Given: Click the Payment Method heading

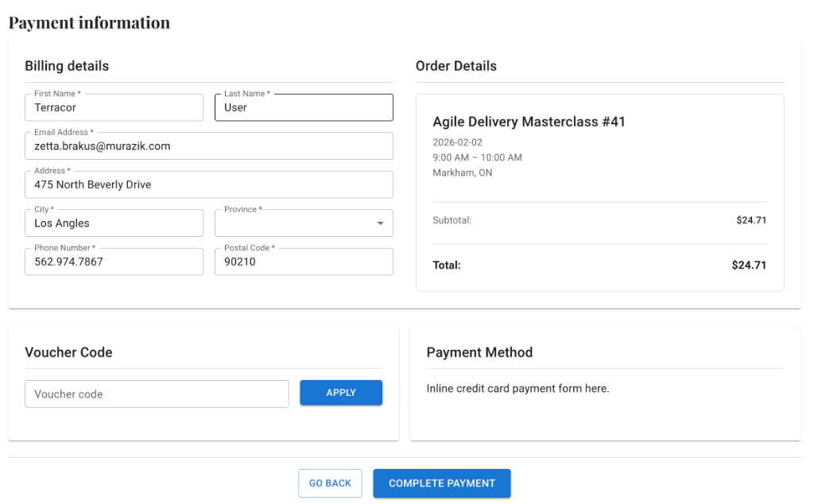Looking at the screenshot, I should [479, 352].
